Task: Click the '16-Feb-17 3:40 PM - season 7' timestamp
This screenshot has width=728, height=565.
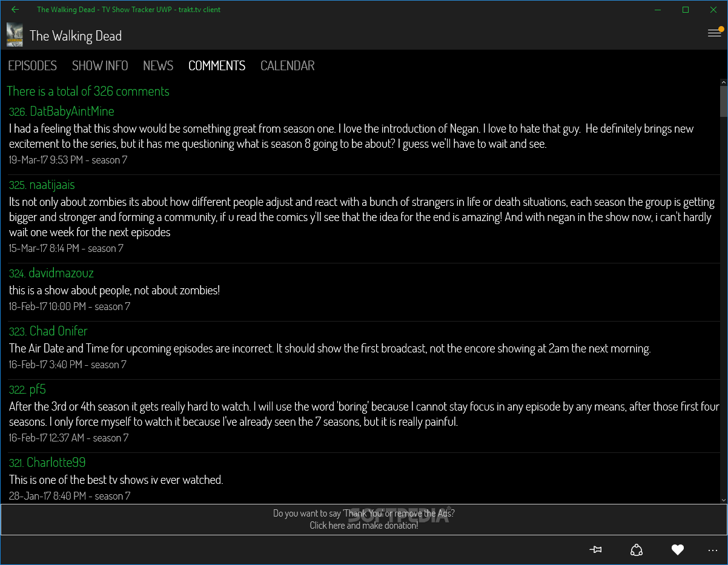Action: coord(67,365)
